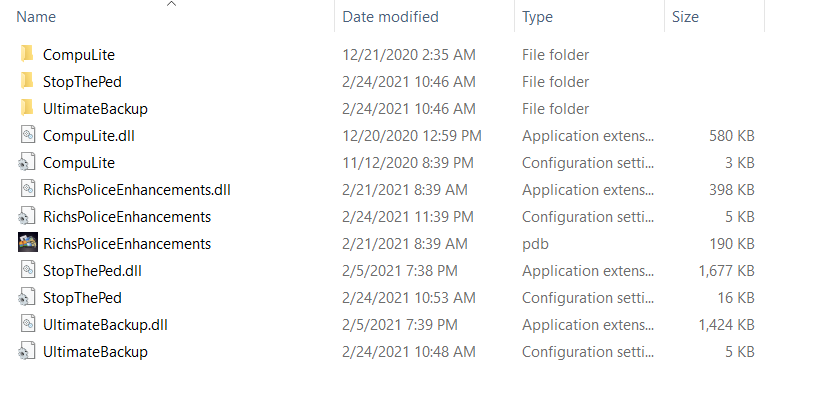Image resolution: width=840 pixels, height=405 pixels.
Task: Click the RichsPoliceEnhancements pdb file icon
Action: [27, 243]
